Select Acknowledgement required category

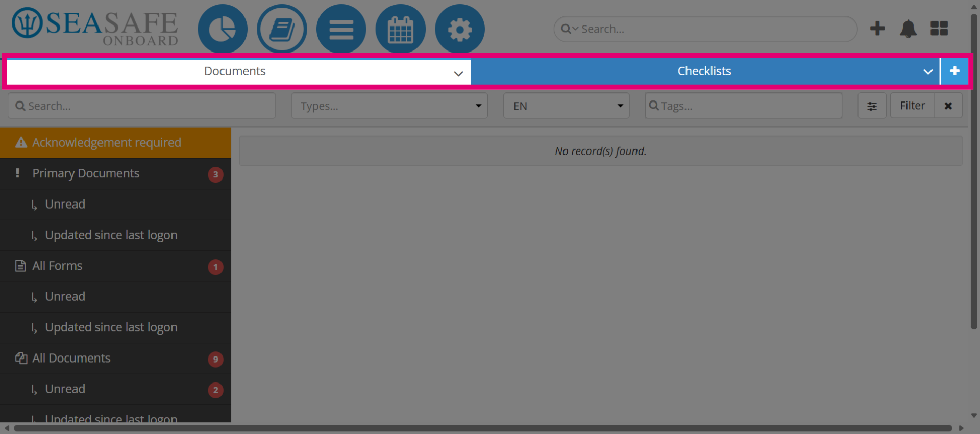115,143
